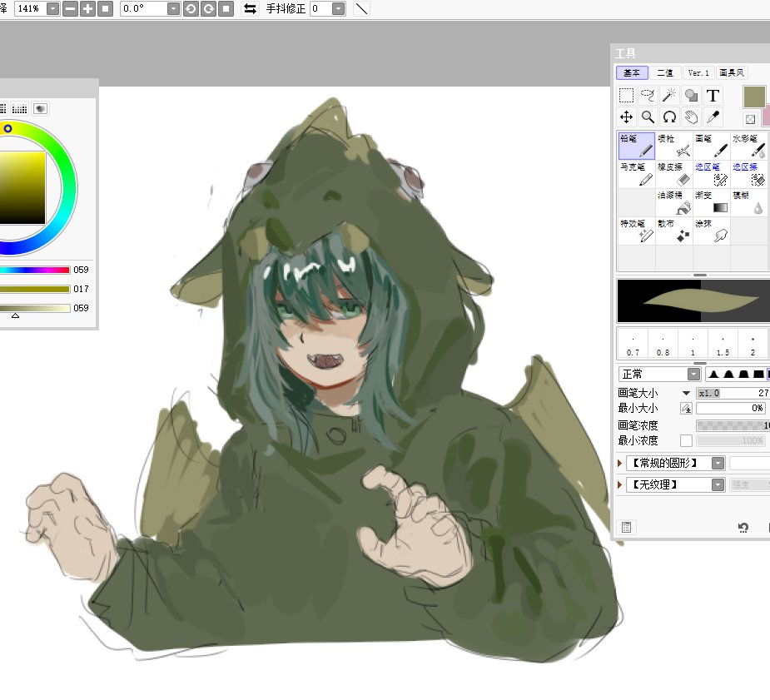Select the rotate view tool
The width and height of the screenshot is (770, 700).
669,117
